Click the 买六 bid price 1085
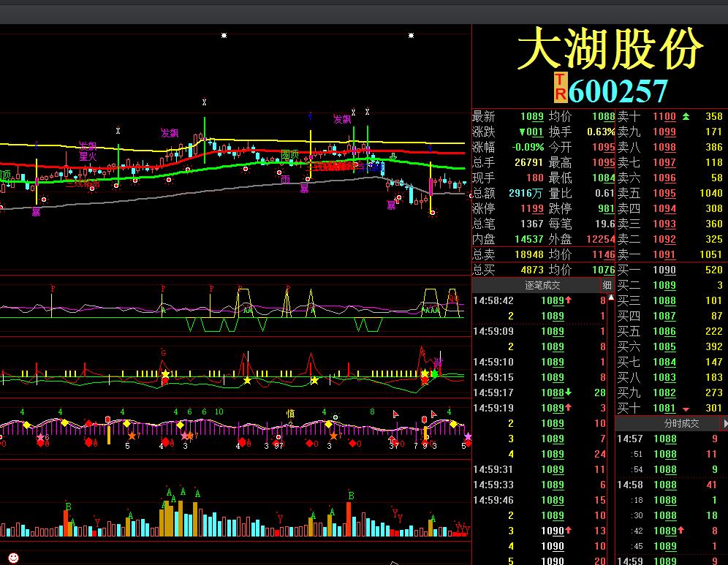Viewport: 728px width, 565px height. tap(664, 346)
